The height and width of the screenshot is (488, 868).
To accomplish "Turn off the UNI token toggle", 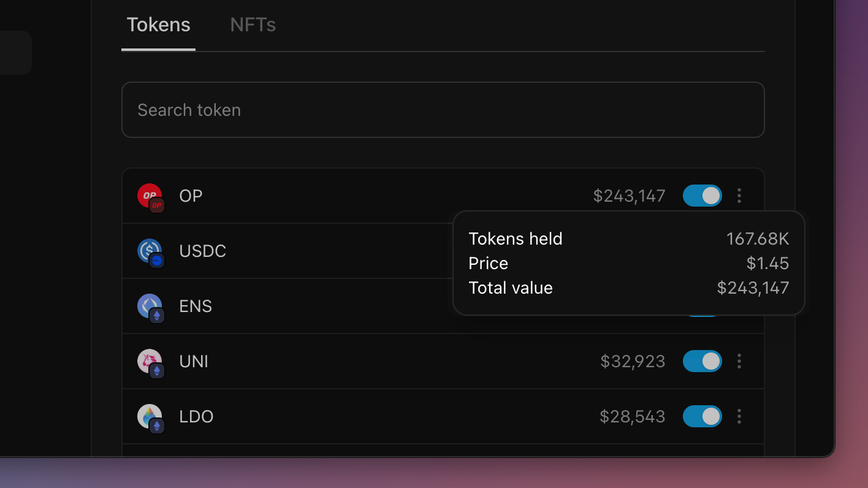I will pos(702,361).
